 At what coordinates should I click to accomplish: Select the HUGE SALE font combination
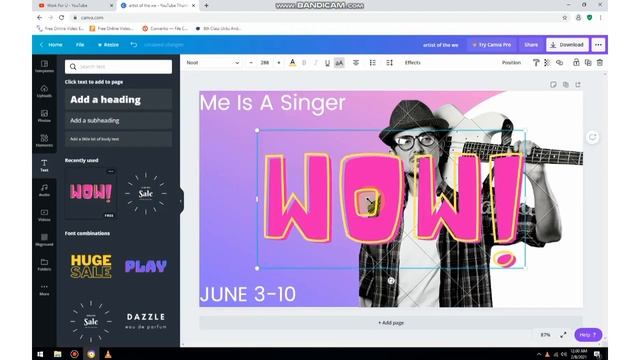[91, 266]
